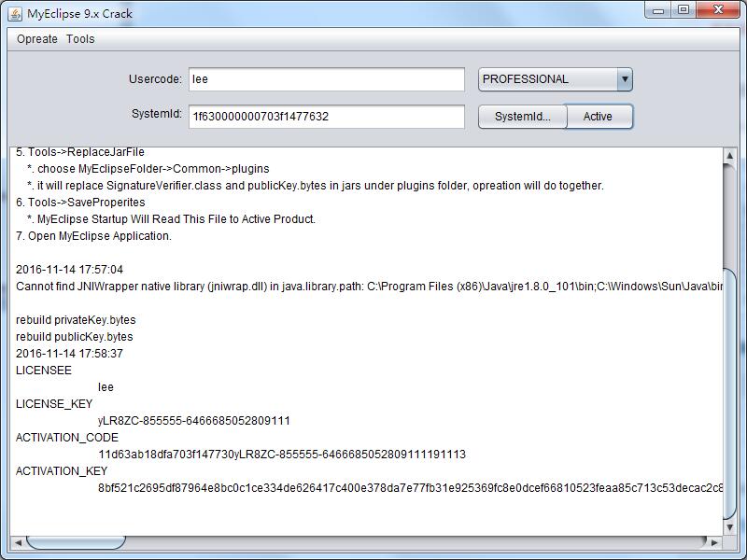Click the timestamp '2016-11-14 17:58:37'

[69, 354]
